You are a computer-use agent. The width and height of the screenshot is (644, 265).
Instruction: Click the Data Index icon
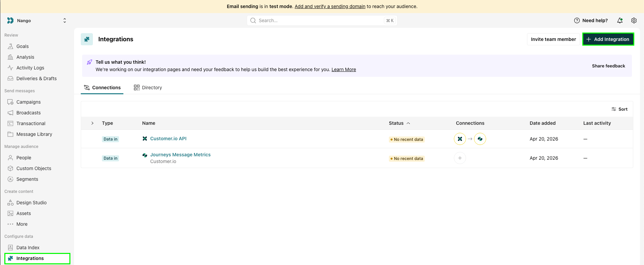coord(10,248)
